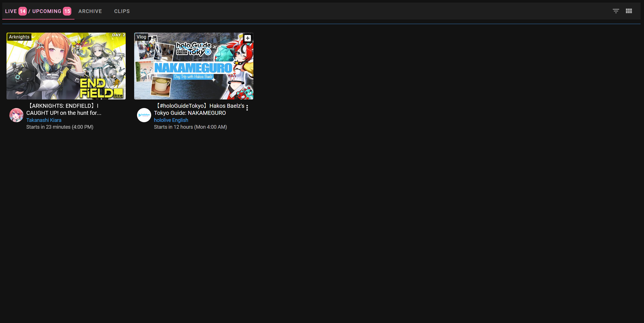Switch to the Clips tab
Image resolution: width=644 pixels, height=323 pixels.
click(122, 11)
